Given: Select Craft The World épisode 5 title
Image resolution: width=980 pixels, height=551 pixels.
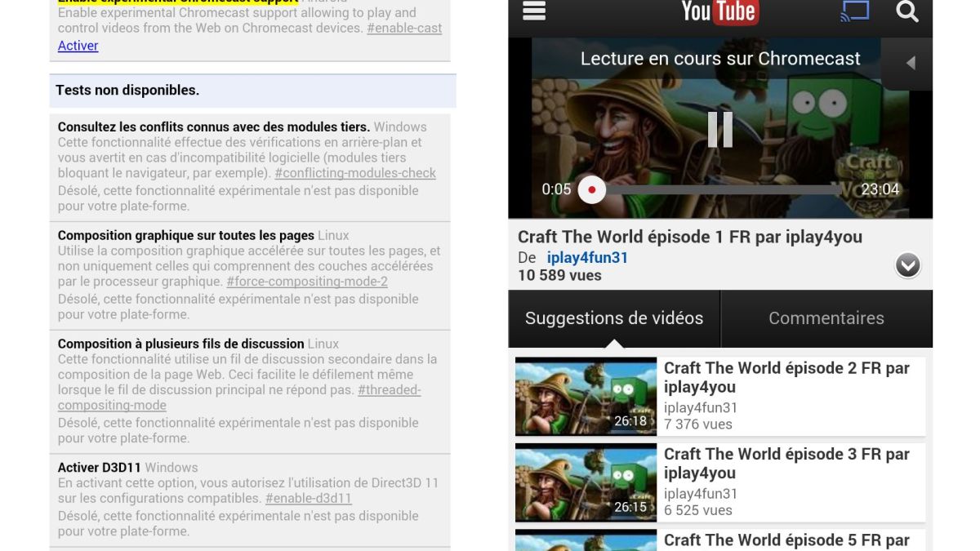Looking at the screenshot, I should [786, 540].
